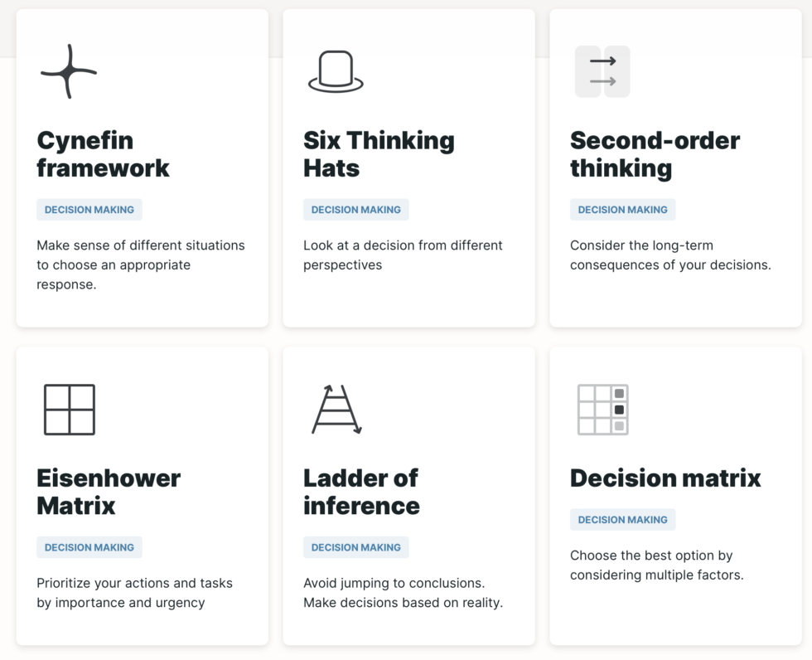Click the Ladder of inference ladder icon

[x=336, y=410]
